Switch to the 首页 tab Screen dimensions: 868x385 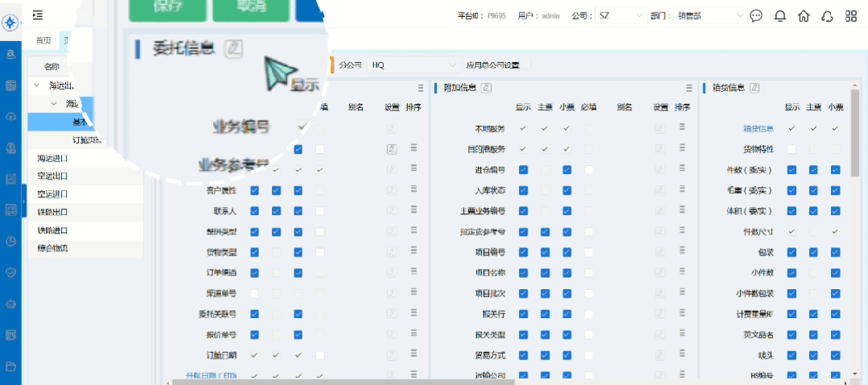tap(43, 40)
